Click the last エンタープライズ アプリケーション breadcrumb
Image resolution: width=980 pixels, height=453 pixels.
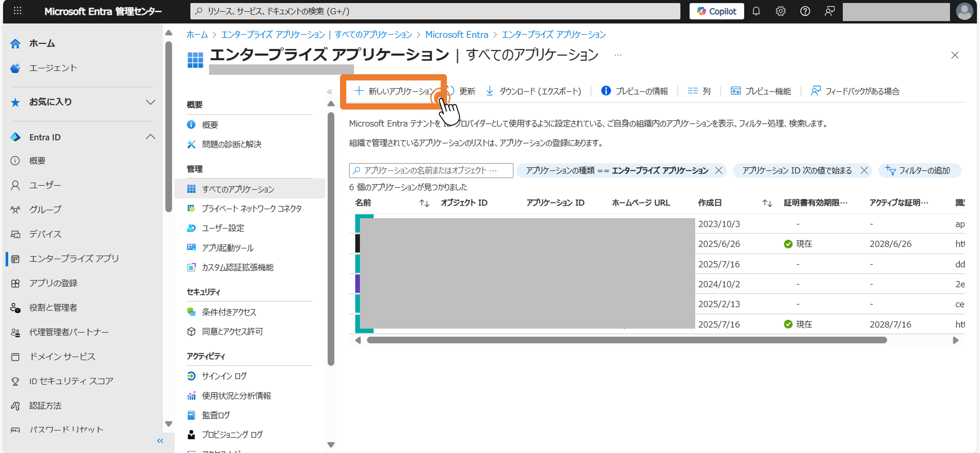point(554,35)
